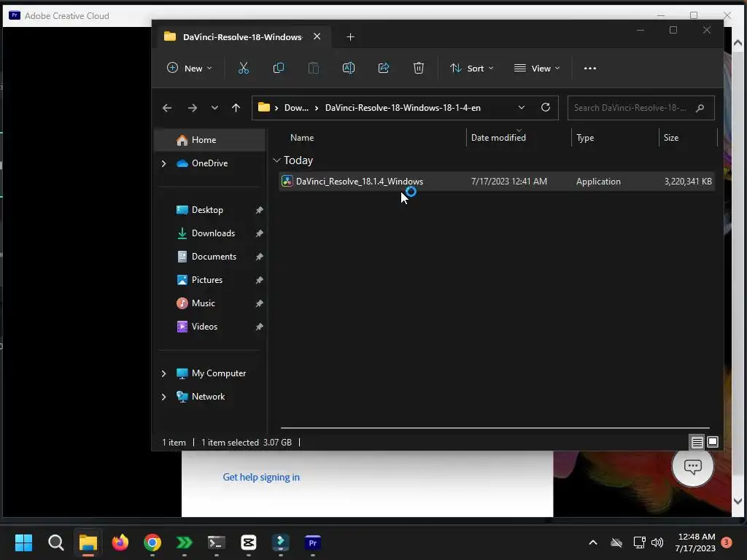
Task: Click the volume speaker tray icon
Action: (x=657, y=542)
